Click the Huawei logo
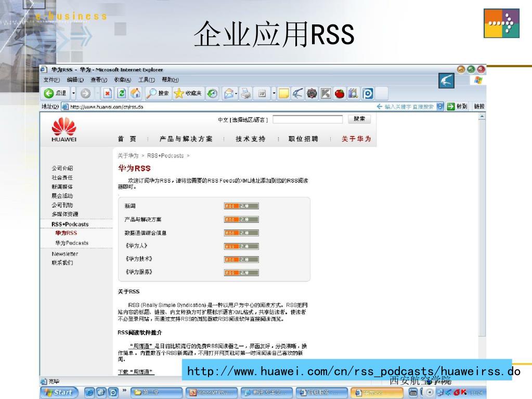 point(64,129)
